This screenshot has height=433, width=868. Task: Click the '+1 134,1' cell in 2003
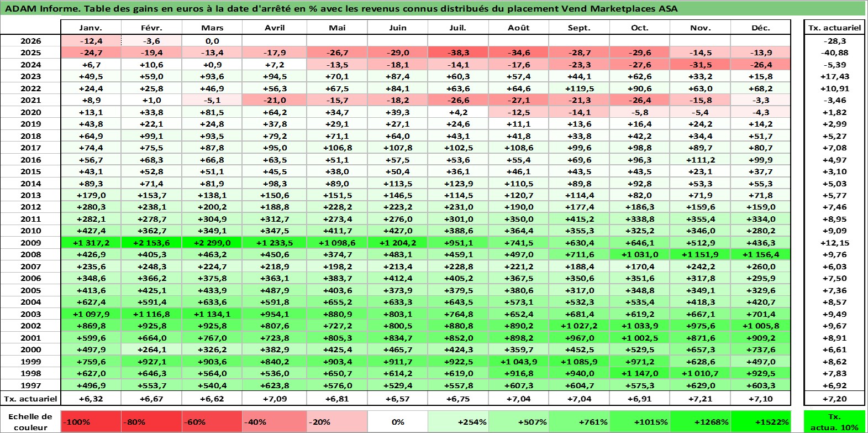coord(212,314)
